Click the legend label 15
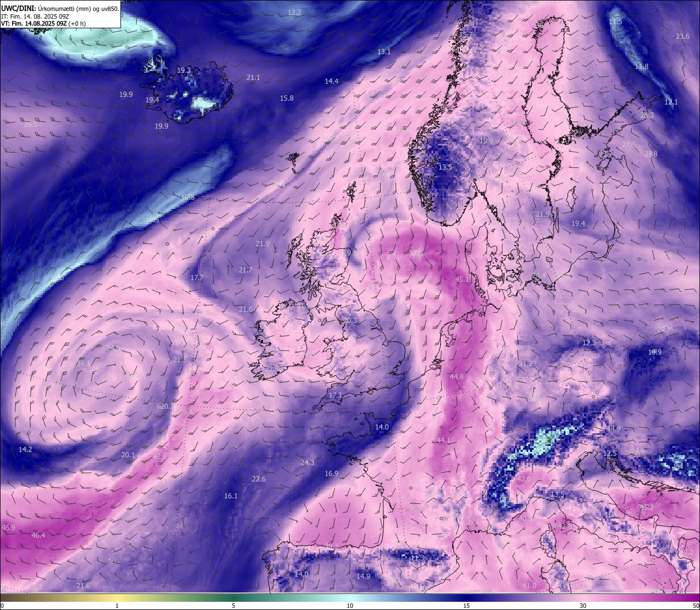 coord(466,606)
